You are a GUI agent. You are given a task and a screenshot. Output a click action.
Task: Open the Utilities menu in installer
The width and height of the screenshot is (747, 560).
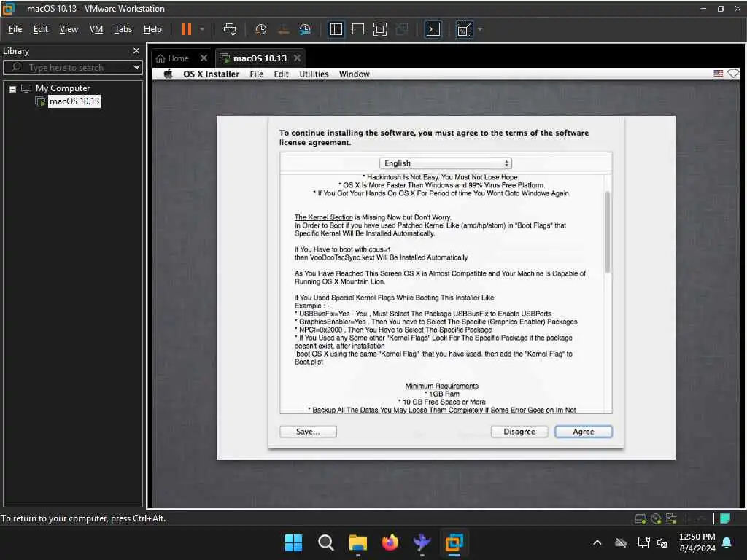tap(314, 74)
